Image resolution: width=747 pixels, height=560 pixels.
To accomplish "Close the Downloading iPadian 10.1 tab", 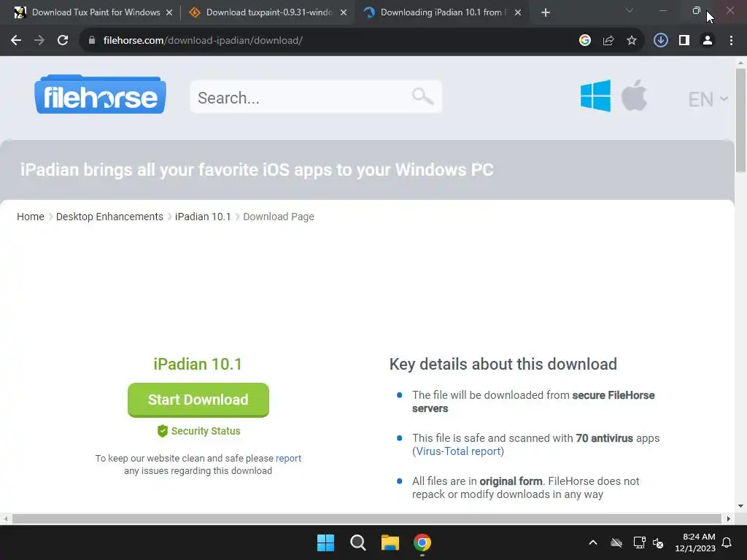I will [518, 12].
